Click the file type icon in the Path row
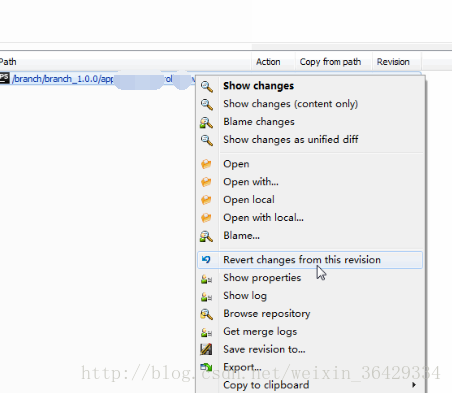This screenshot has width=452, height=393. (4, 78)
